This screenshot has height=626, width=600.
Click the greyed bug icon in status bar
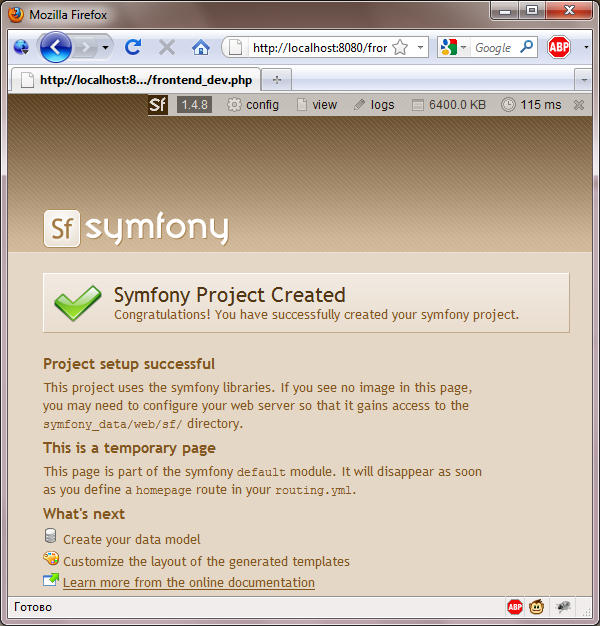pos(563,607)
